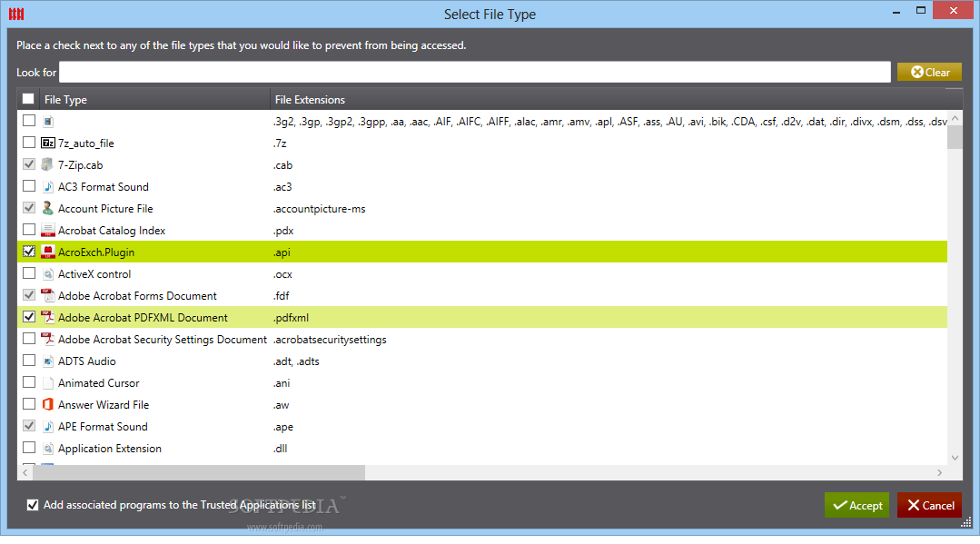This screenshot has height=544, width=980.
Task: Select the 'Answer Wizard File' row label
Action: pos(104,405)
